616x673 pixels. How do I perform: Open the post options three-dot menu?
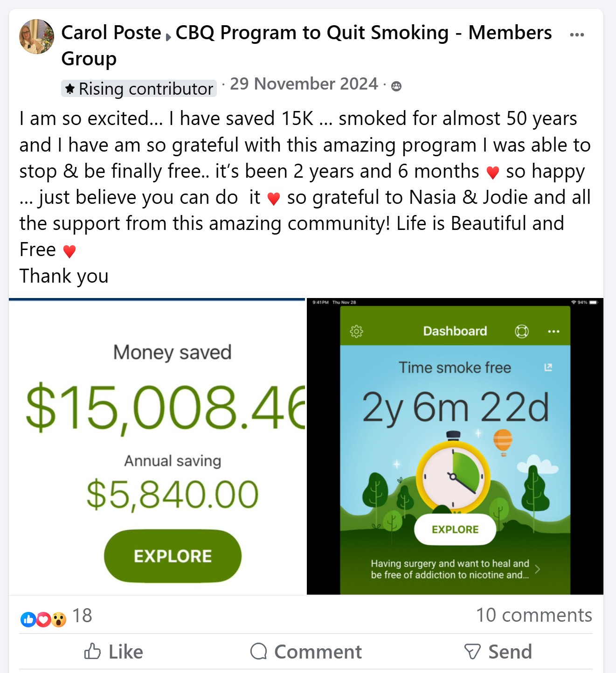577,35
